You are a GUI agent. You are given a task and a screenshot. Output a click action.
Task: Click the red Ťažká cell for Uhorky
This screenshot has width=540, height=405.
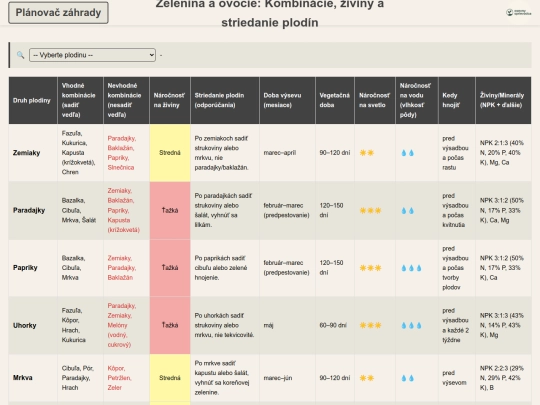pos(170,325)
